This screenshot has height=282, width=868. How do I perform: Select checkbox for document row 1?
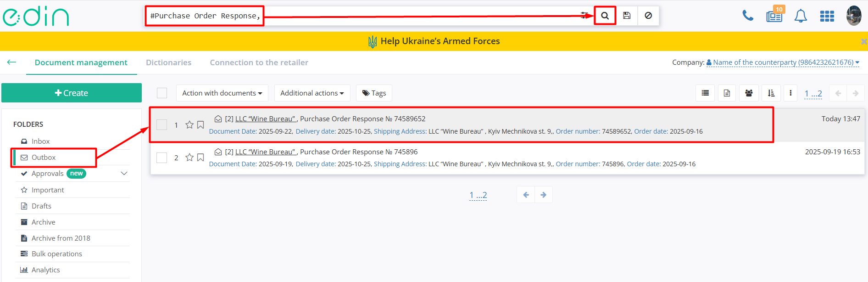[162, 125]
